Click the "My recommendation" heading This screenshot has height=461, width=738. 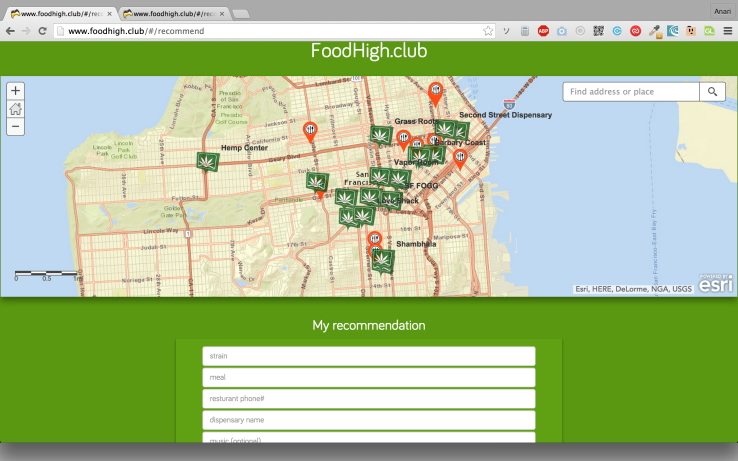tap(369, 325)
